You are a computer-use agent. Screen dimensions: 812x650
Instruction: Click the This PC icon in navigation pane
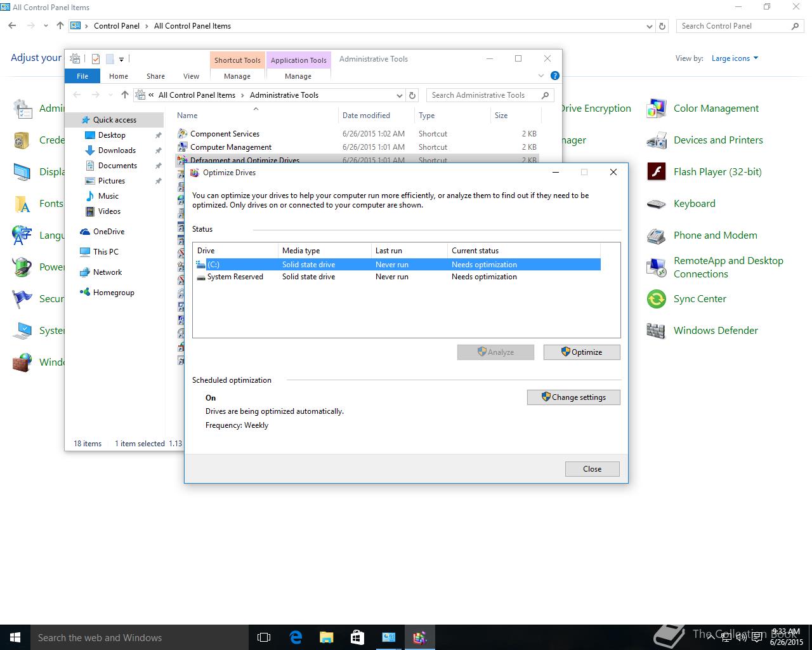pos(85,252)
